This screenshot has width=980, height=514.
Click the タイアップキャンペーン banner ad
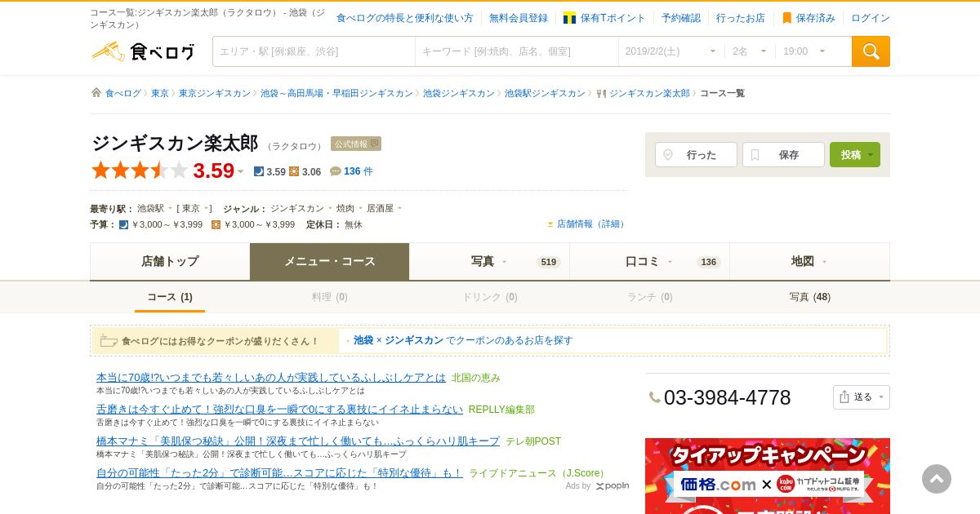click(768, 476)
